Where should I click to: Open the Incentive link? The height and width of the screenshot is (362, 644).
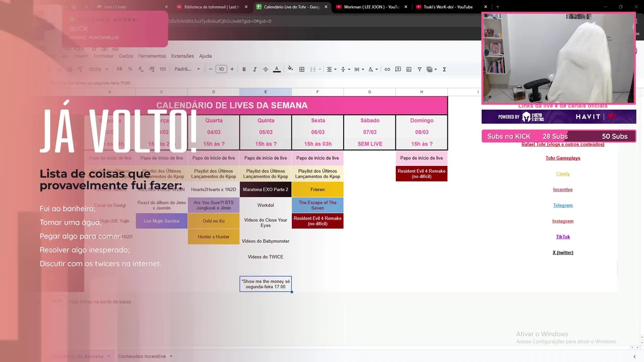pyautogui.click(x=562, y=190)
